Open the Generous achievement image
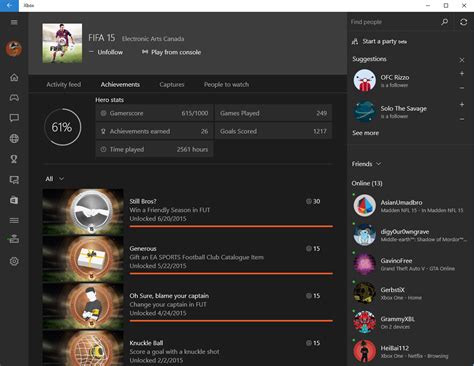The width and height of the screenshot is (474, 366). coord(83,259)
